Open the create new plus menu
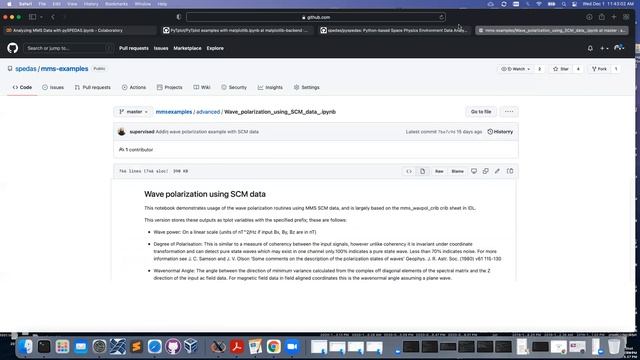 [x=604, y=48]
